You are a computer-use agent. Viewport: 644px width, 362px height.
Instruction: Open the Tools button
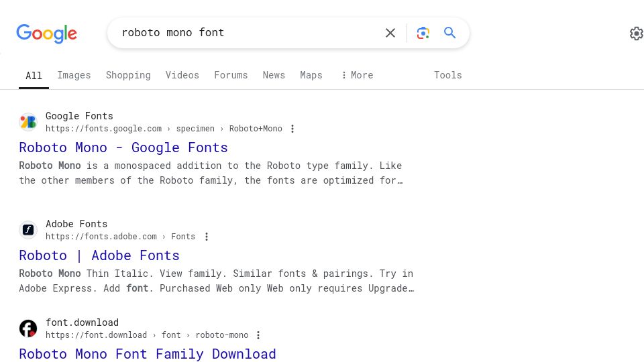[x=448, y=75]
